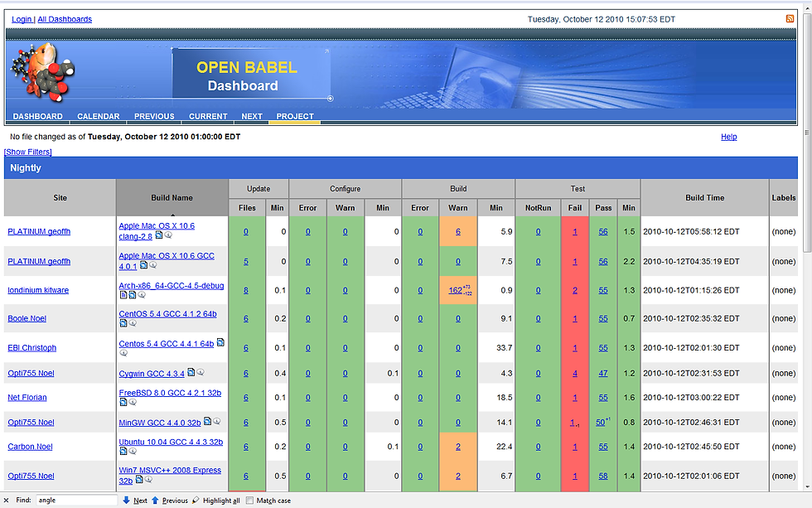Click the Login link
The image size is (812, 508).
pyautogui.click(x=22, y=19)
